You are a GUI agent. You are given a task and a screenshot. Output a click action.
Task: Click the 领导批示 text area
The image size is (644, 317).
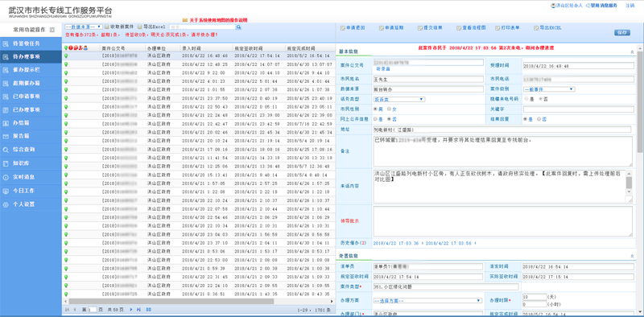tap(502, 221)
